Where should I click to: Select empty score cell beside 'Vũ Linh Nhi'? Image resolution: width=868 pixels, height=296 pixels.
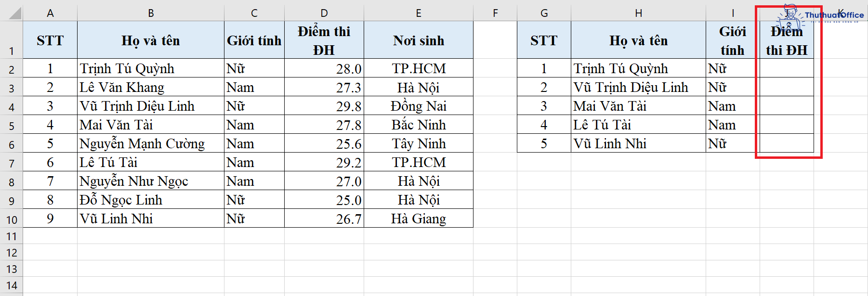coord(787,144)
